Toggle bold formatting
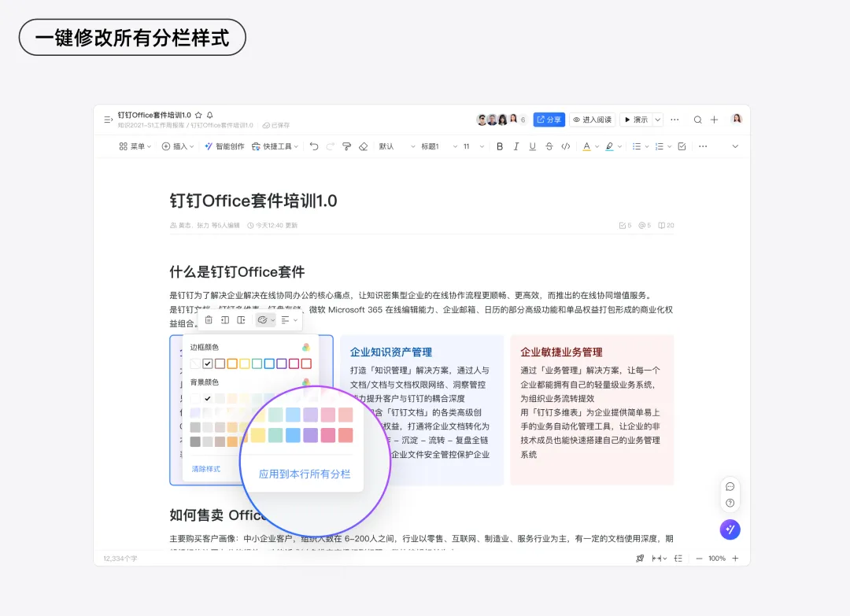 500,146
